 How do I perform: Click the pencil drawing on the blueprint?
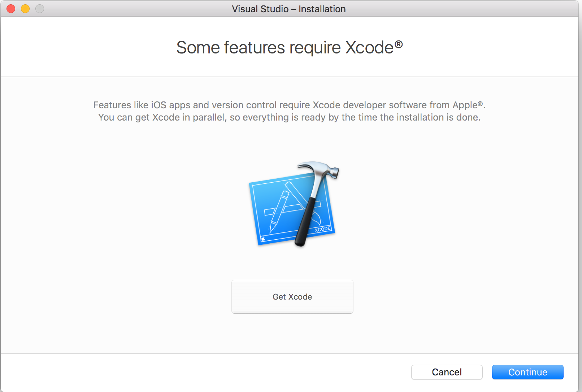tap(279, 212)
